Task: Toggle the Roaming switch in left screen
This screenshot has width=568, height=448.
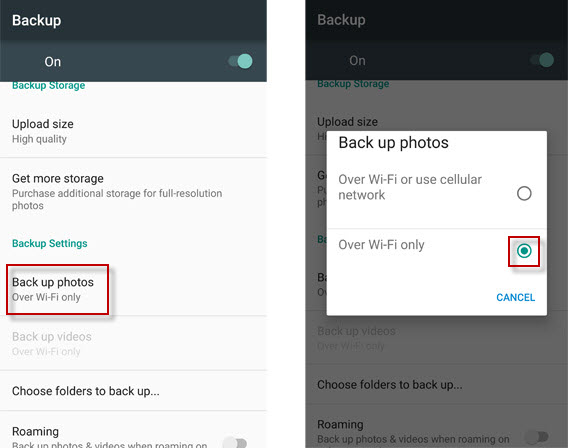Action: click(x=235, y=442)
